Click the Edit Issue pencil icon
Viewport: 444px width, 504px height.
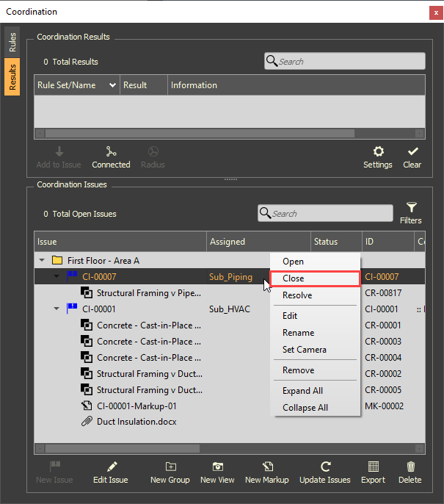coord(111,467)
